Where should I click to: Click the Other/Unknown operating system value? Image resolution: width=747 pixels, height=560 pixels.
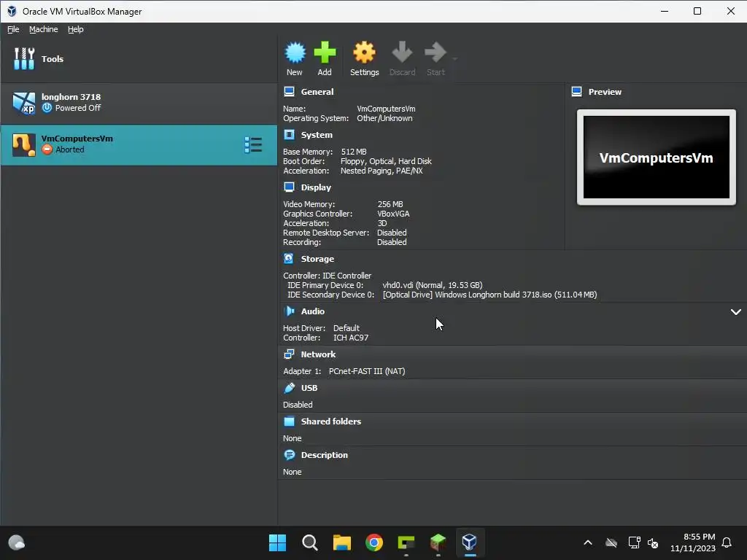pos(384,118)
